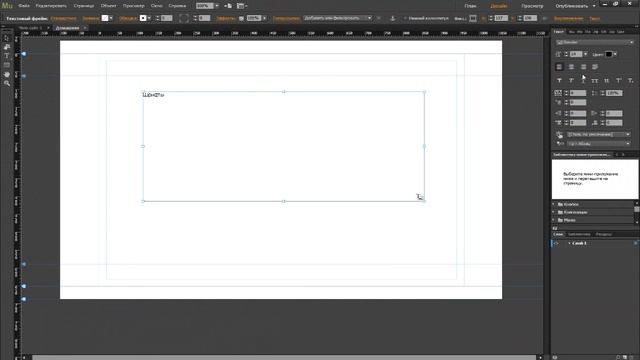Open the font family dropdown
Image resolution: width=640 pixels, height=360 pixels.
[x=595, y=42]
